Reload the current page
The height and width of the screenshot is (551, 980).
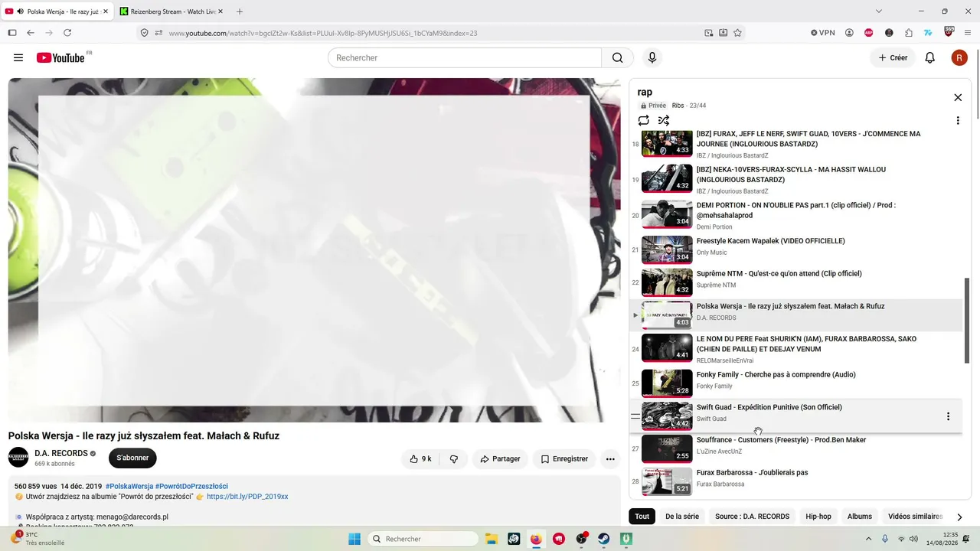[67, 33]
